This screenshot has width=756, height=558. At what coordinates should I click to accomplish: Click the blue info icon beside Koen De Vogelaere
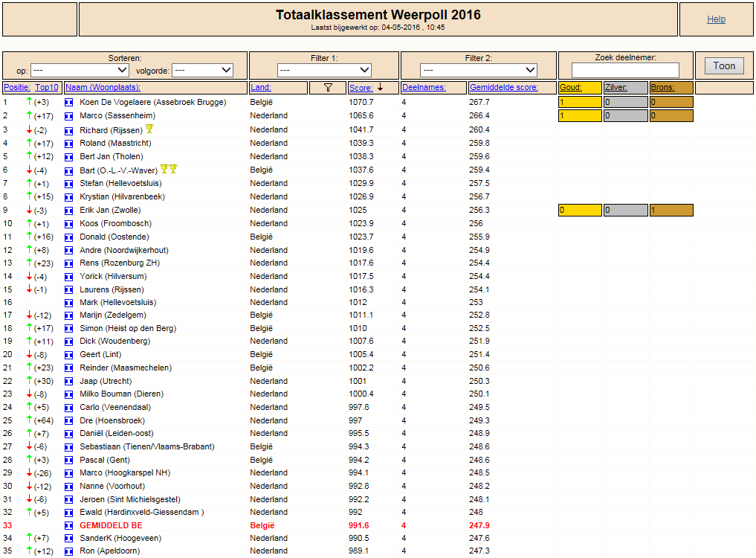tap(69, 103)
